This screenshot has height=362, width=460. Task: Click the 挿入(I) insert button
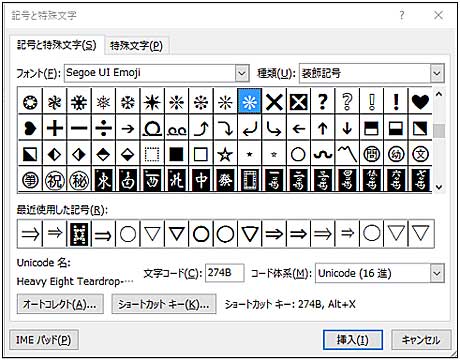352,340
